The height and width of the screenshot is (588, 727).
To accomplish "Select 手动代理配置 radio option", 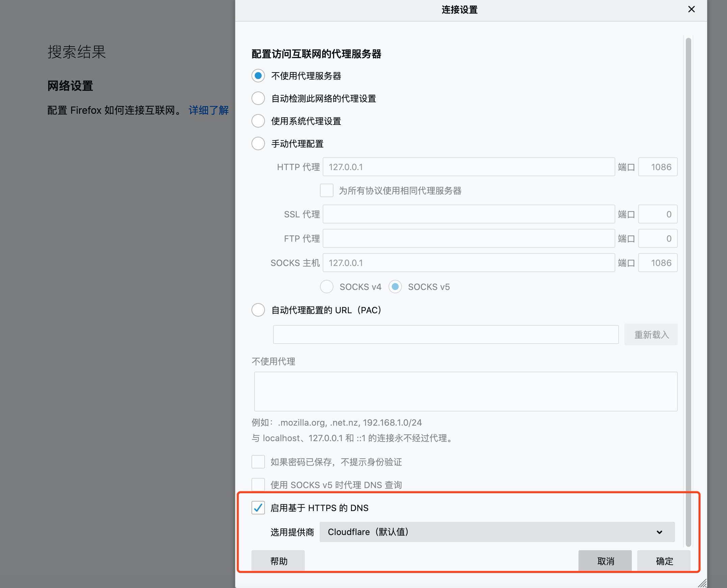I will pyautogui.click(x=258, y=144).
